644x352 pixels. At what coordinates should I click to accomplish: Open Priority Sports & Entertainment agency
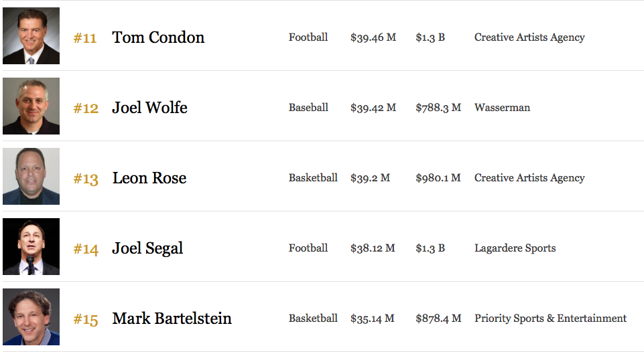[x=550, y=319]
